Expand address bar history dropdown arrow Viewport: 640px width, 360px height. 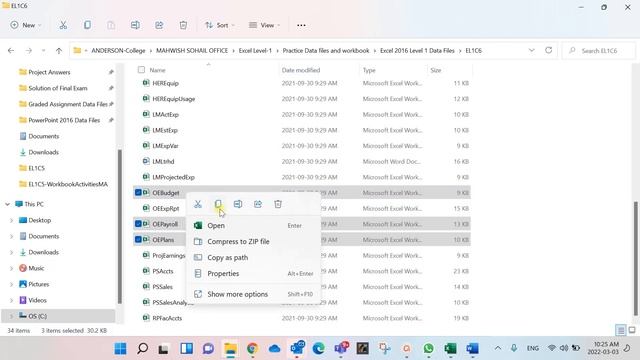pos(531,50)
